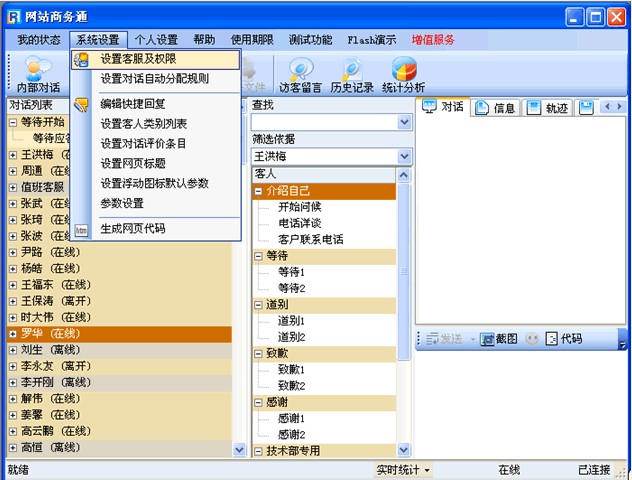Select quick reply 开始问候
This screenshot has height=480, width=632.
(x=299, y=207)
